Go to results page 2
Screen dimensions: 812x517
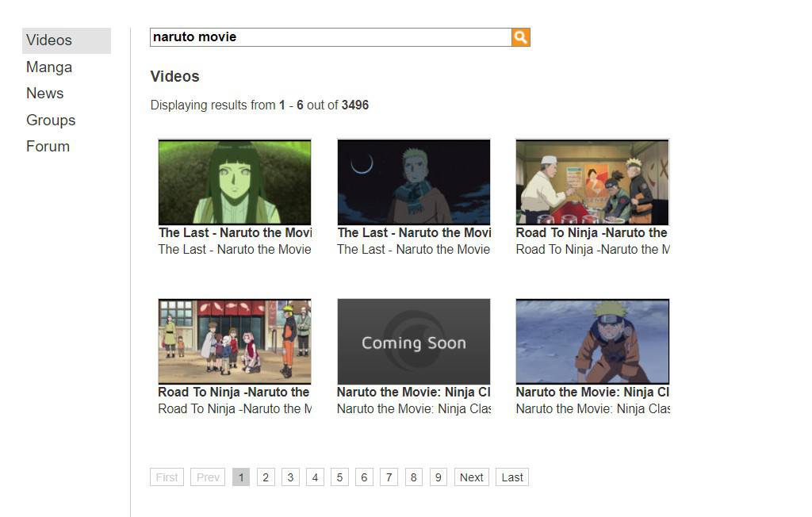[x=266, y=477]
